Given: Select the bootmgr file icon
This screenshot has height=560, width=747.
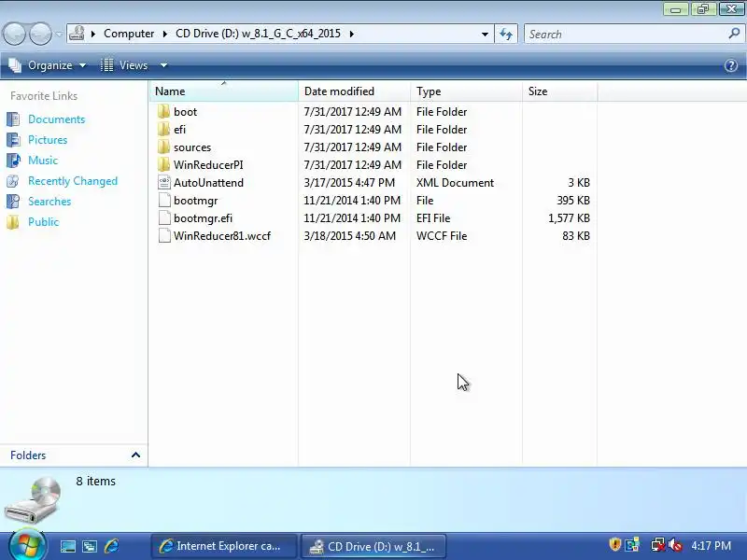Looking at the screenshot, I should tap(164, 200).
